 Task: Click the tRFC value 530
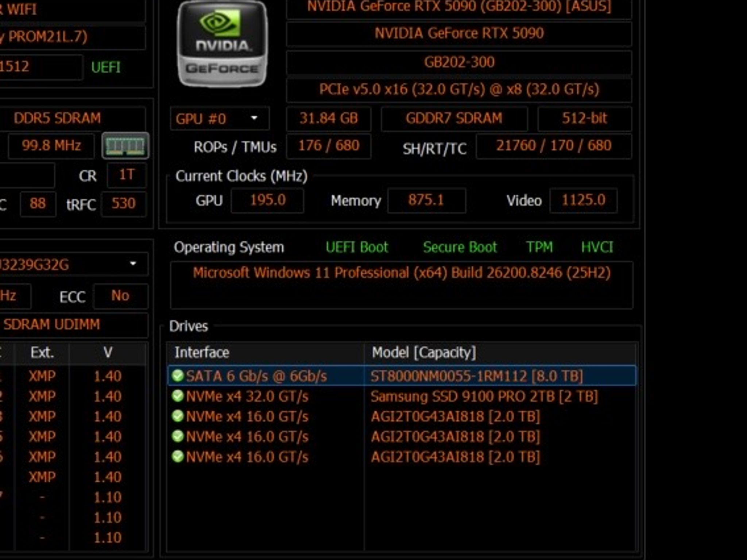pyautogui.click(x=124, y=203)
